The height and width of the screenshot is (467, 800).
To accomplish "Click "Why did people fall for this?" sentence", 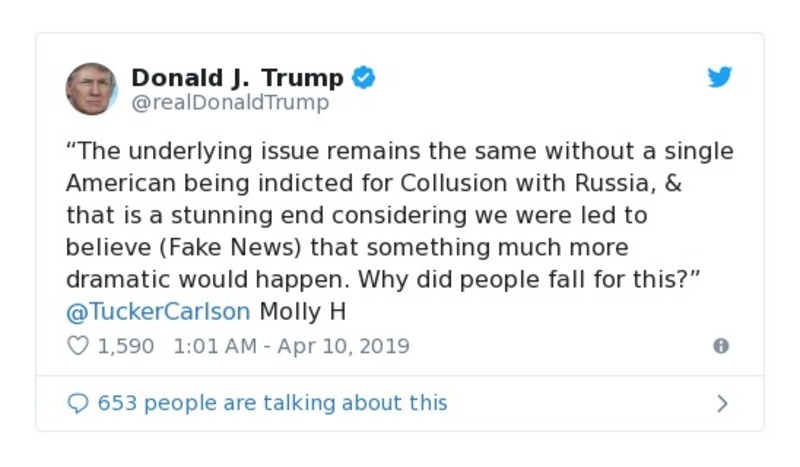I will click(x=542, y=279).
